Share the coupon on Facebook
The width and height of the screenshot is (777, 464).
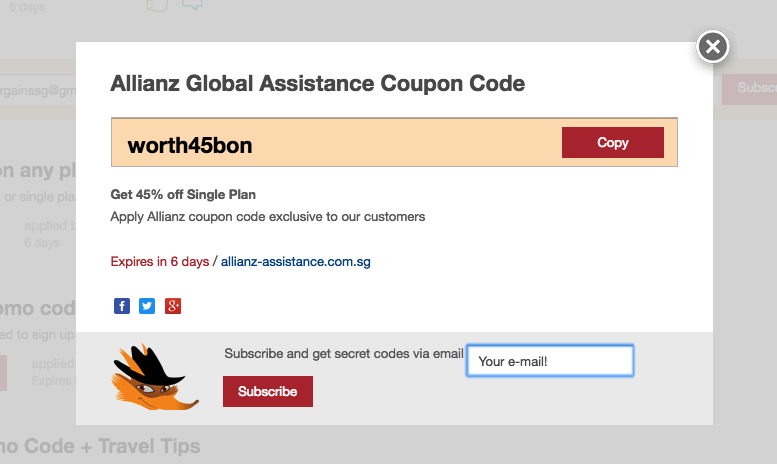(122, 306)
